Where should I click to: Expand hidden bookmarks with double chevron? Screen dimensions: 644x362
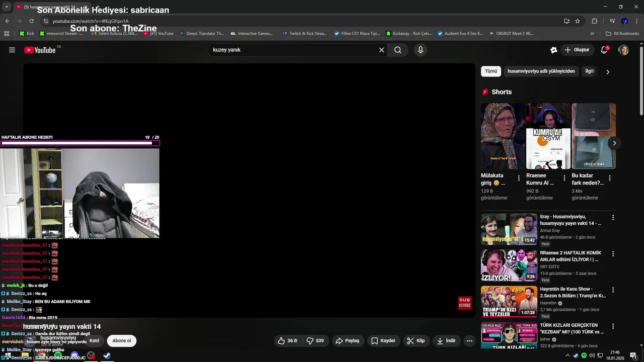(x=592, y=34)
